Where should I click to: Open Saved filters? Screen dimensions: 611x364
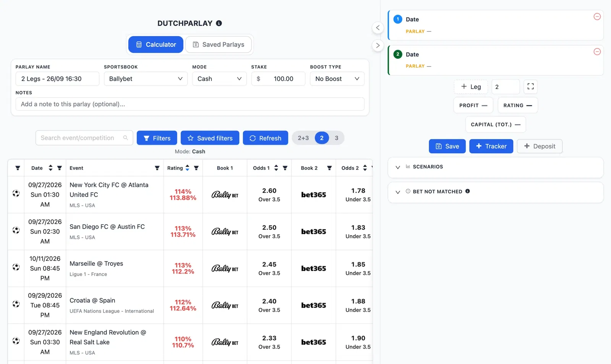210,138
